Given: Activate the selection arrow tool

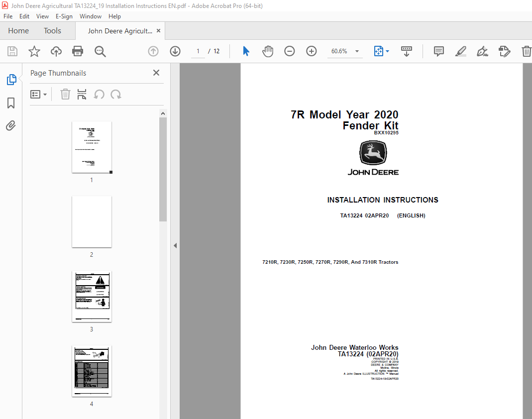Looking at the screenshot, I should tap(246, 51).
